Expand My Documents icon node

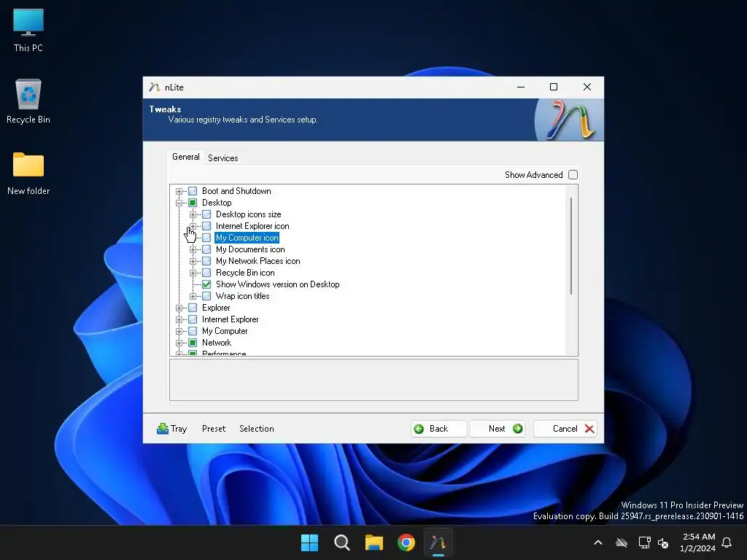[193, 249]
